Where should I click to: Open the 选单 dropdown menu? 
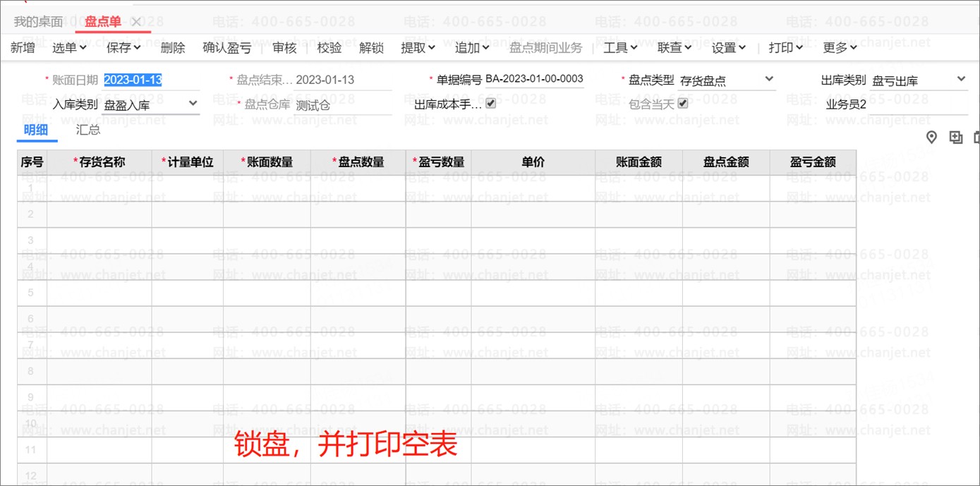click(69, 48)
